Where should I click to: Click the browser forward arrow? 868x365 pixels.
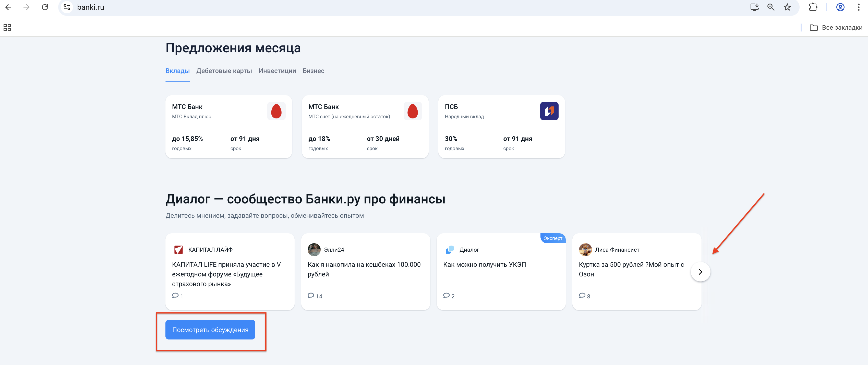26,7
